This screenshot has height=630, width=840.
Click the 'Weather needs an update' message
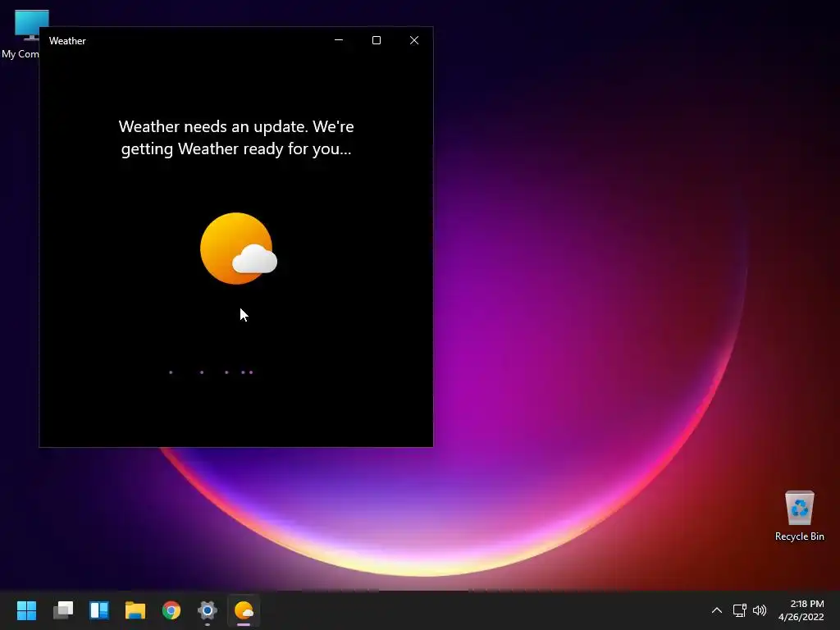coord(236,138)
